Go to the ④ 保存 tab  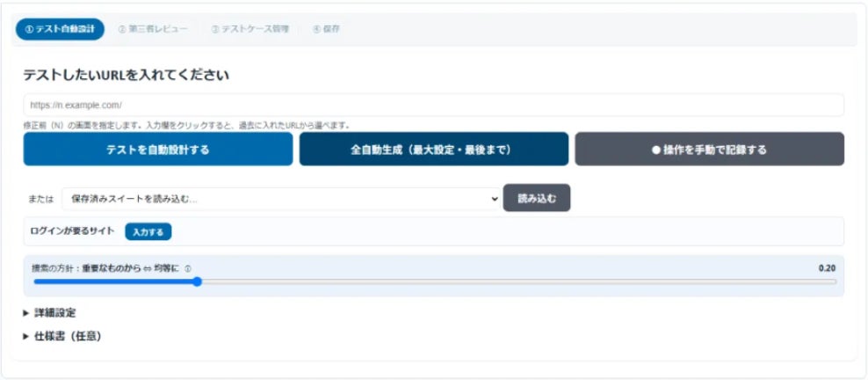pyautogui.click(x=326, y=29)
